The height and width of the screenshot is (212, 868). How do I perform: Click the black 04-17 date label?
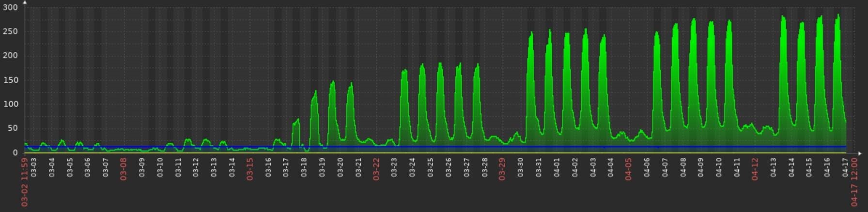tap(845, 167)
